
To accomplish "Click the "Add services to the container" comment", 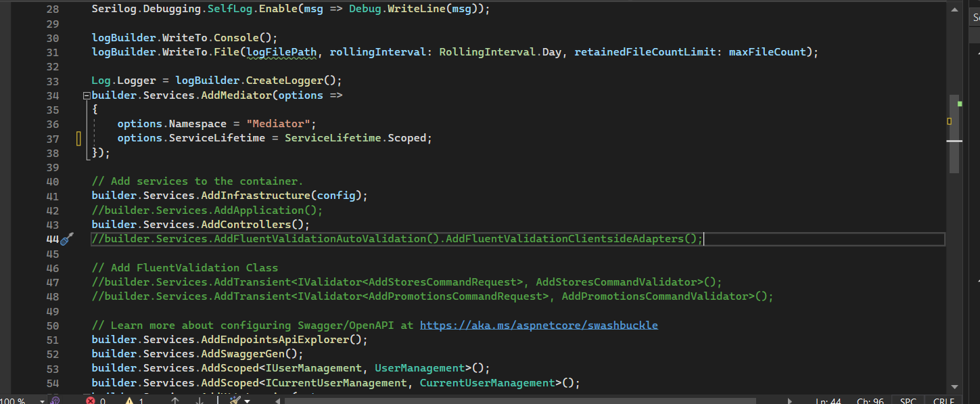I will 197,181.
